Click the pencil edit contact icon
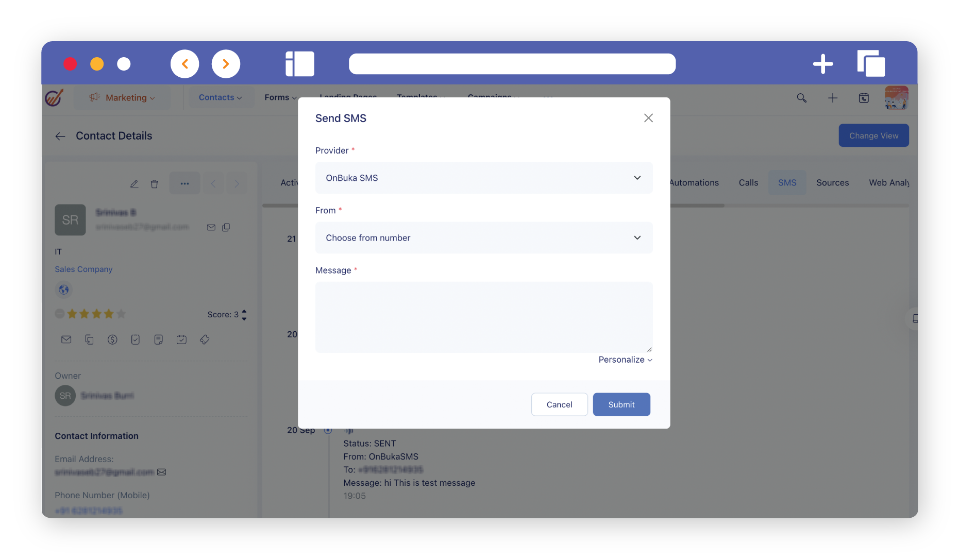This screenshot has width=959, height=560. point(134,184)
